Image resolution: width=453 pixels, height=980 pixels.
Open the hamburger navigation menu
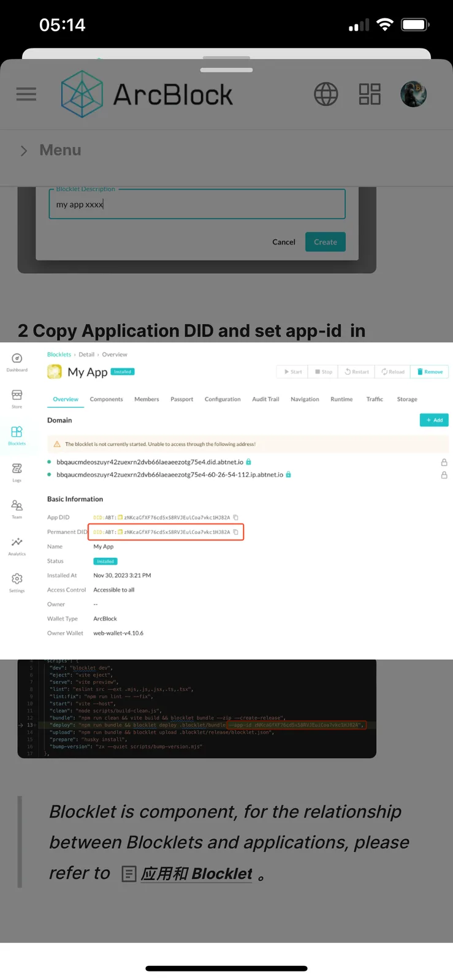tap(26, 94)
